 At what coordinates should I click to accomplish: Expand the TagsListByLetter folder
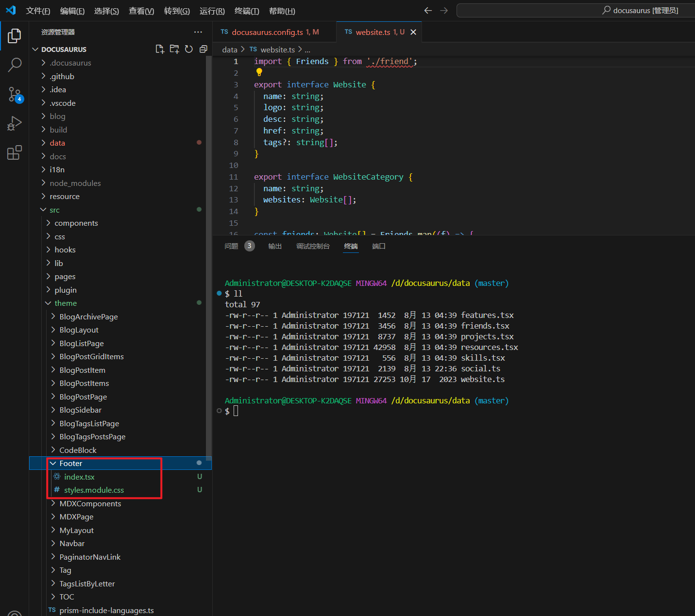pos(120,583)
